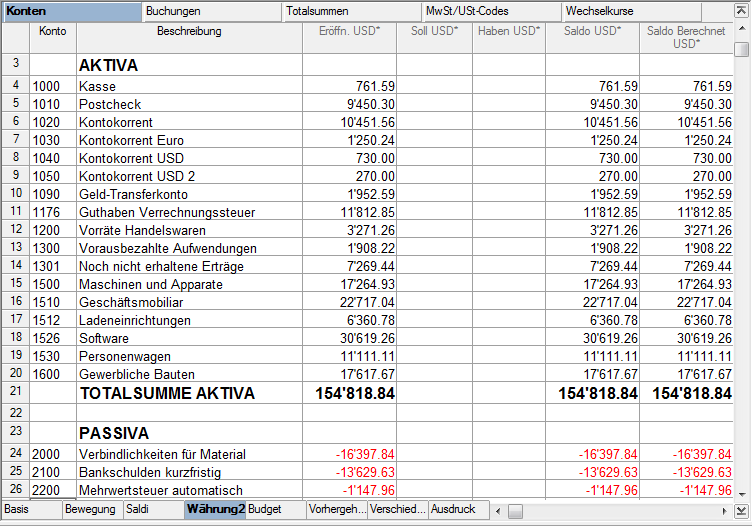Select the Währung2 view tab

point(215,509)
